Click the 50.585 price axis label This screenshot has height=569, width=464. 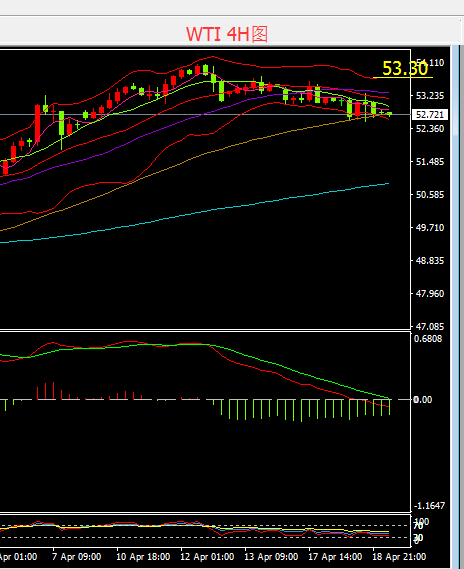click(430, 195)
